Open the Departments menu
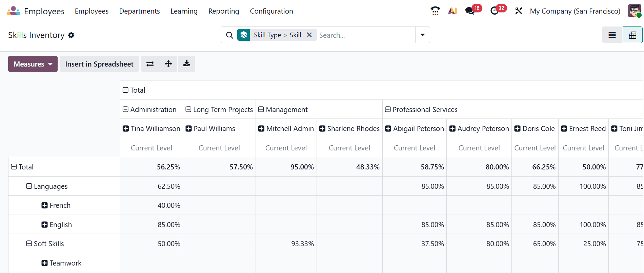 point(139,11)
